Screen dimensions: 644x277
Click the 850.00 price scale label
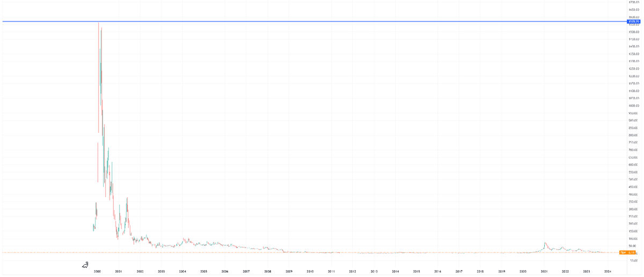click(633, 128)
